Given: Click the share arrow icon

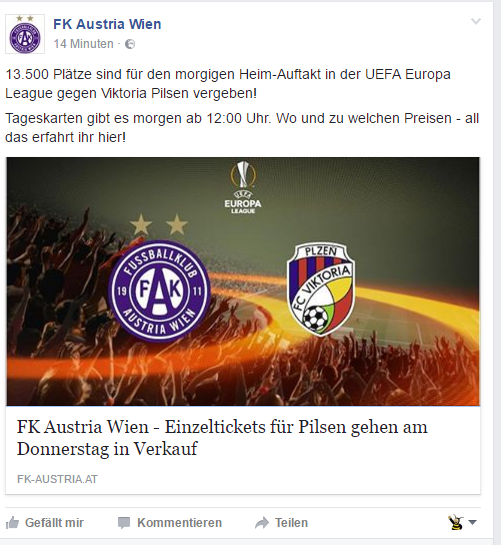Looking at the screenshot, I should [x=262, y=523].
